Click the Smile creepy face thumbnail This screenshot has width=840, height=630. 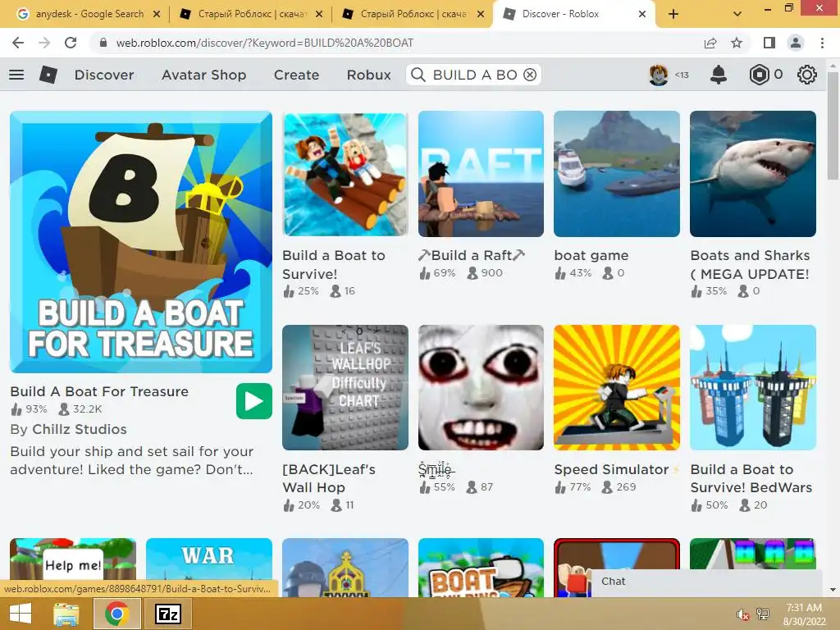coord(481,387)
